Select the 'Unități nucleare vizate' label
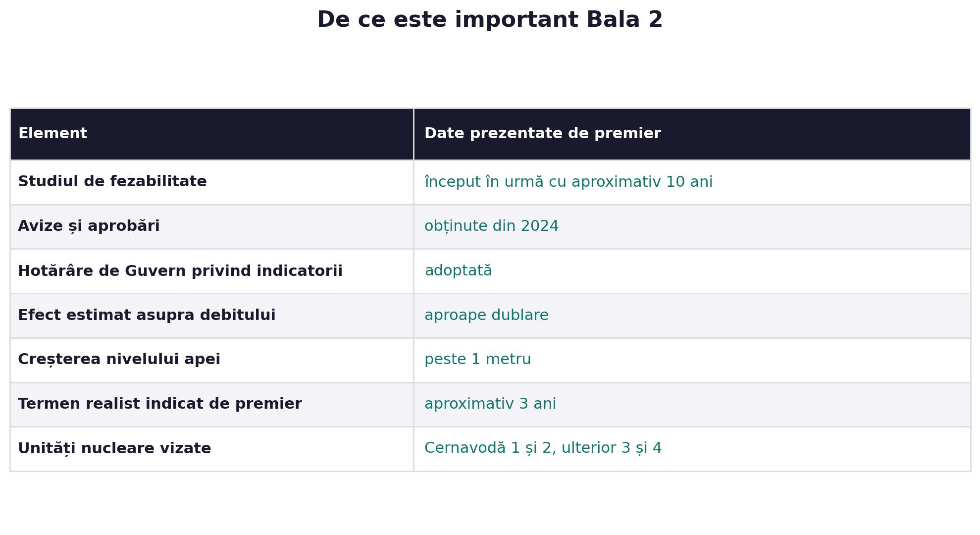 coord(114,449)
